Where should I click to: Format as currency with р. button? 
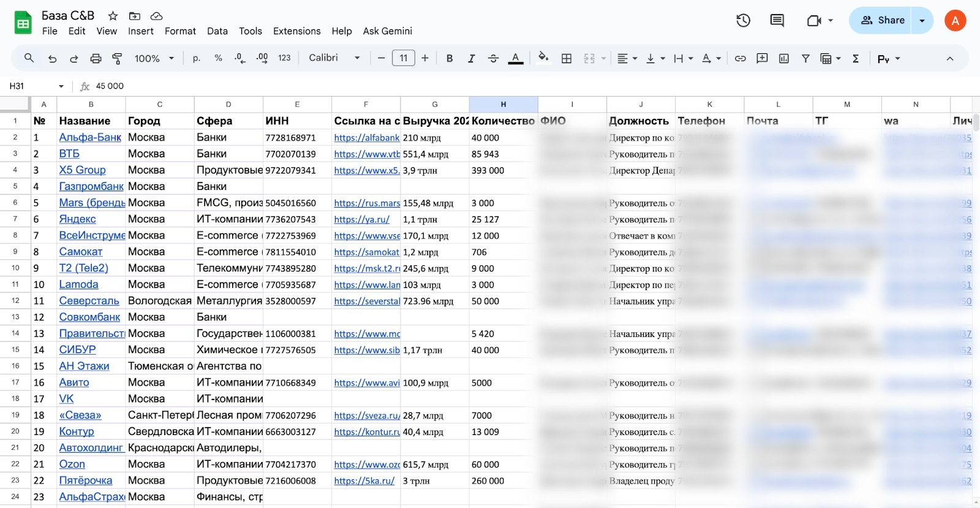[x=197, y=58]
